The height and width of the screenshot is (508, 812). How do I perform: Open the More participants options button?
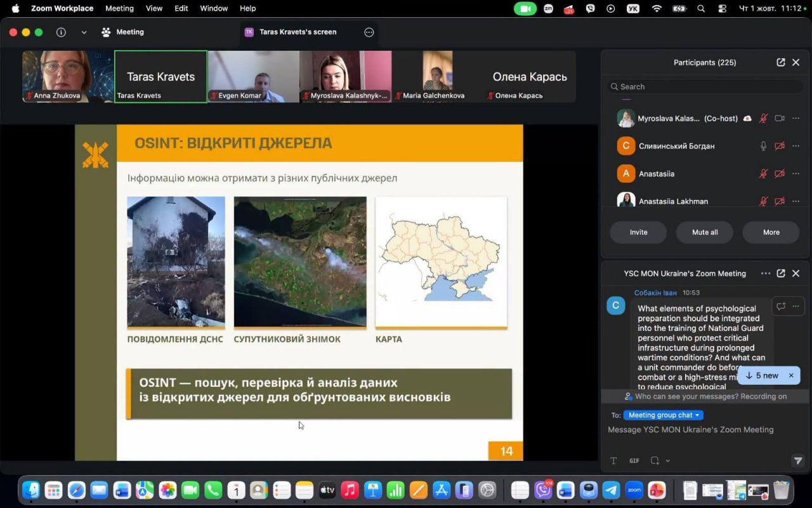click(771, 232)
